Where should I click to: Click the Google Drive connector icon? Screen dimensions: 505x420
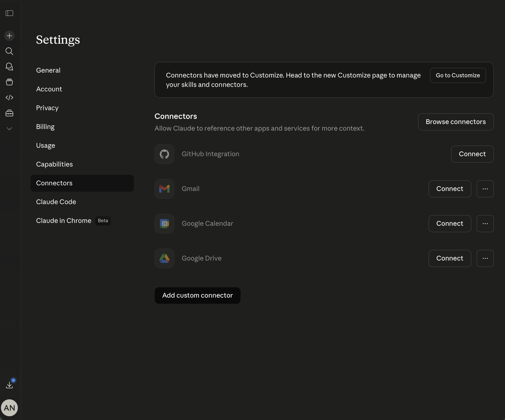point(164,258)
